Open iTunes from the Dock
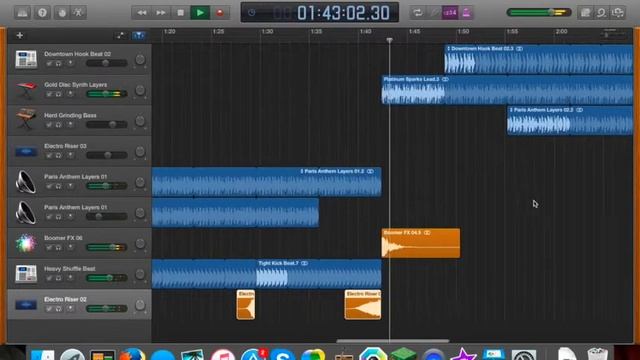 point(223,354)
